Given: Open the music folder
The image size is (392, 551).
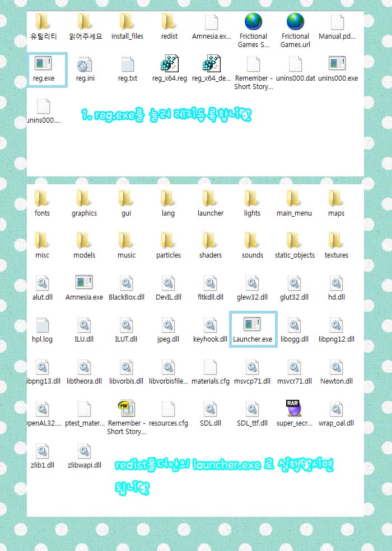Looking at the screenshot, I should click(x=126, y=240).
